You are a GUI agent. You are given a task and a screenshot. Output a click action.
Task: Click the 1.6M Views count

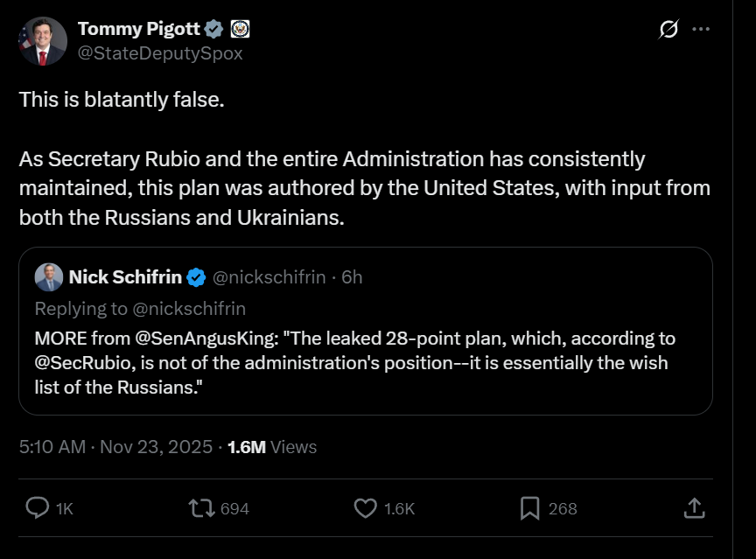271,447
